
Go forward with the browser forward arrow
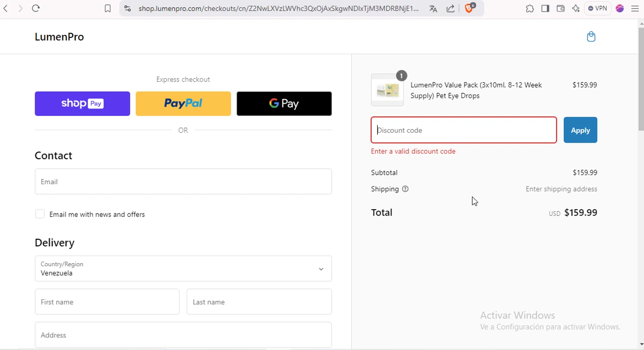click(x=20, y=8)
